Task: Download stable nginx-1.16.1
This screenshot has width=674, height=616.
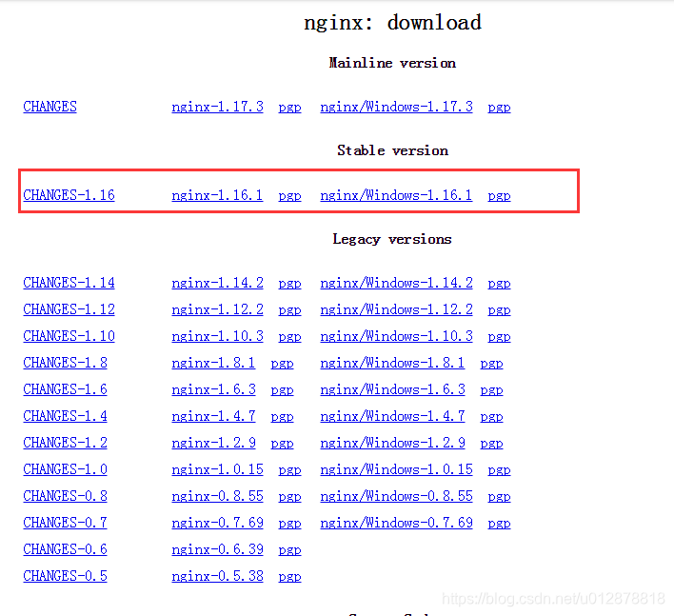Action: tap(217, 195)
